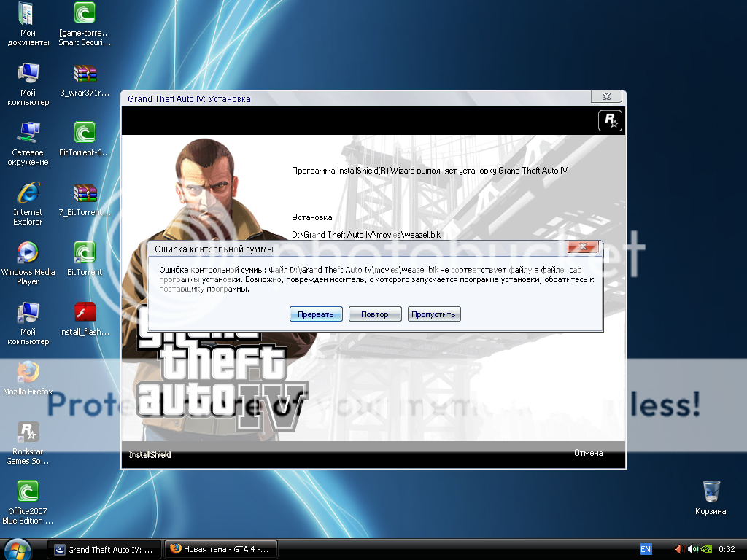Image resolution: width=747 pixels, height=560 pixels.
Task: Select the Windows Media Player desktop icon
Action: pos(28,254)
